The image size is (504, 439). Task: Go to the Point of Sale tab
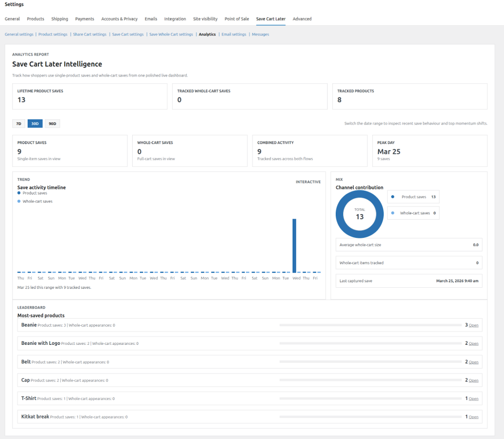click(x=237, y=19)
